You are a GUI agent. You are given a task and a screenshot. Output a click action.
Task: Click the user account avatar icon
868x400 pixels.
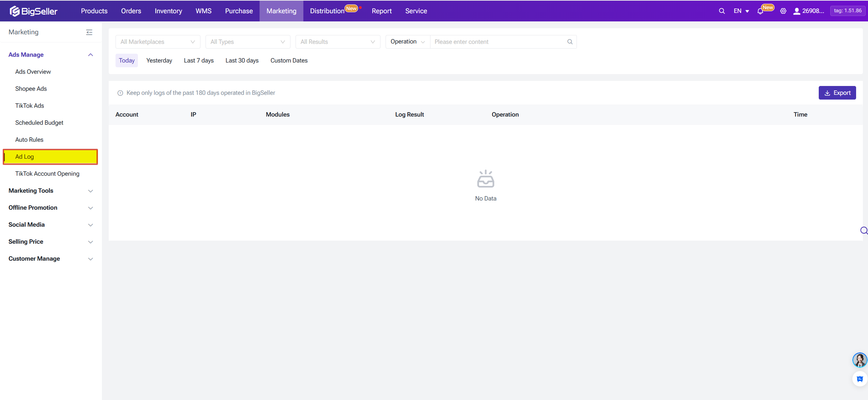coord(796,11)
